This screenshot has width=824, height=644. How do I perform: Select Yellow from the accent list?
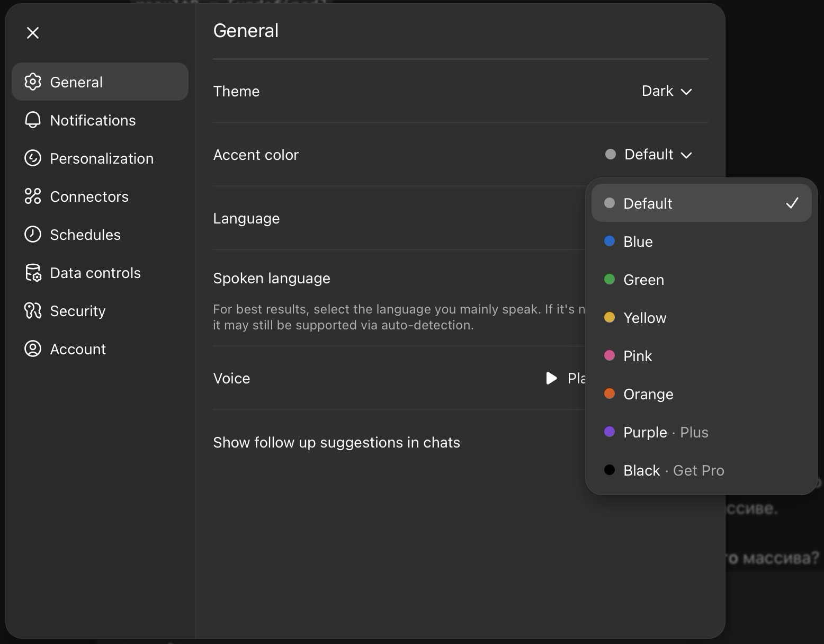[x=644, y=318]
